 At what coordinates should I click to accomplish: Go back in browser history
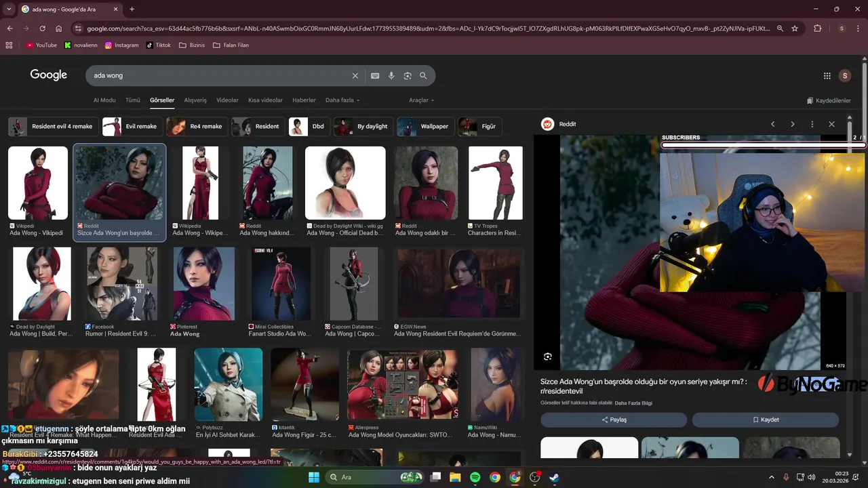pyautogui.click(x=9, y=28)
